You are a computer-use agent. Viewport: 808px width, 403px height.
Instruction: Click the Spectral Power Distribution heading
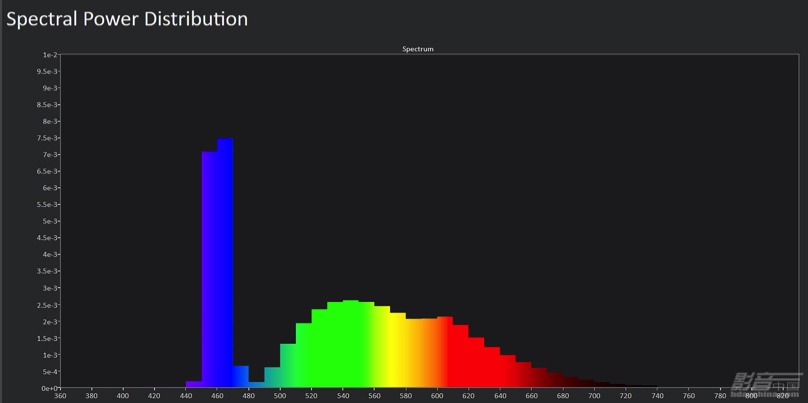click(x=127, y=19)
